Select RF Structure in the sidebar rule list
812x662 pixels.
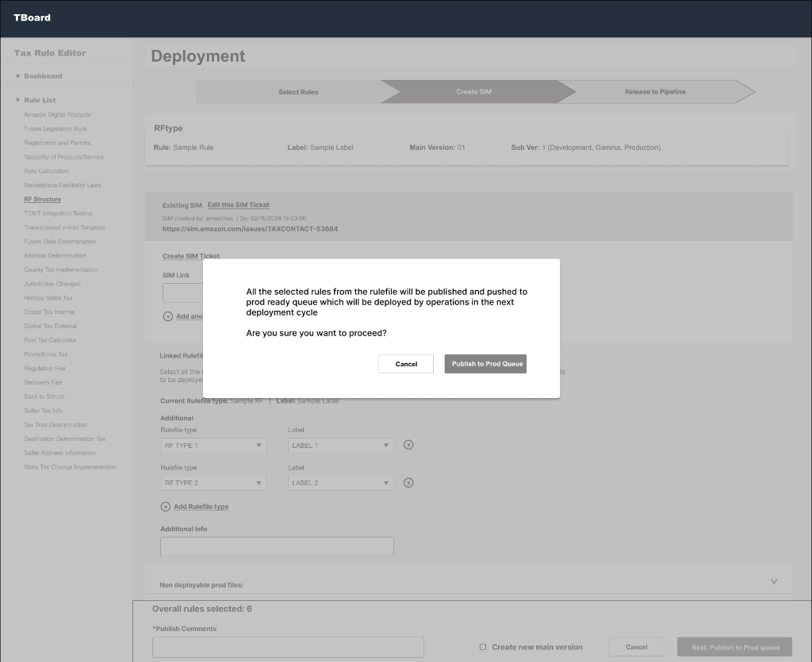point(43,198)
